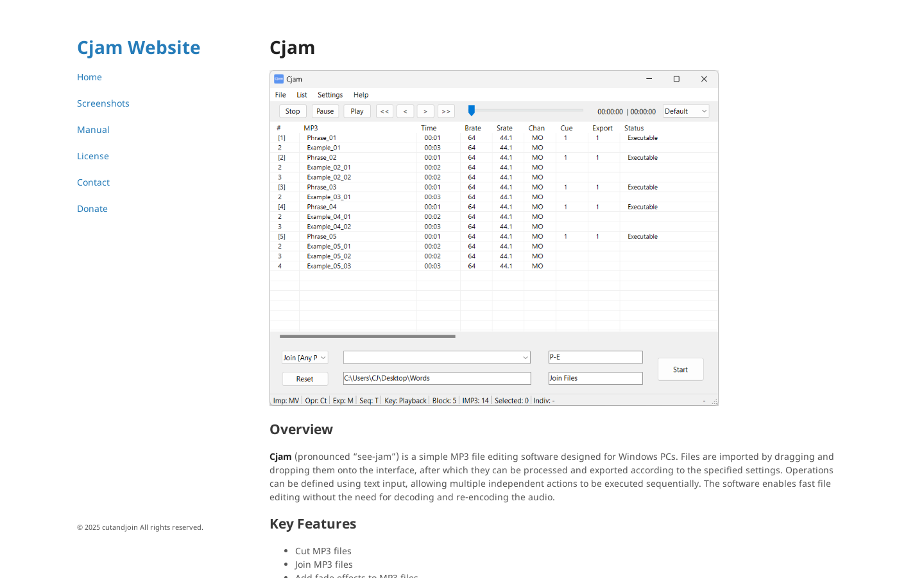Image resolution: width=924 pixels, height=578 pixels.
Task: Click the Start button
Action: [680, 369]
